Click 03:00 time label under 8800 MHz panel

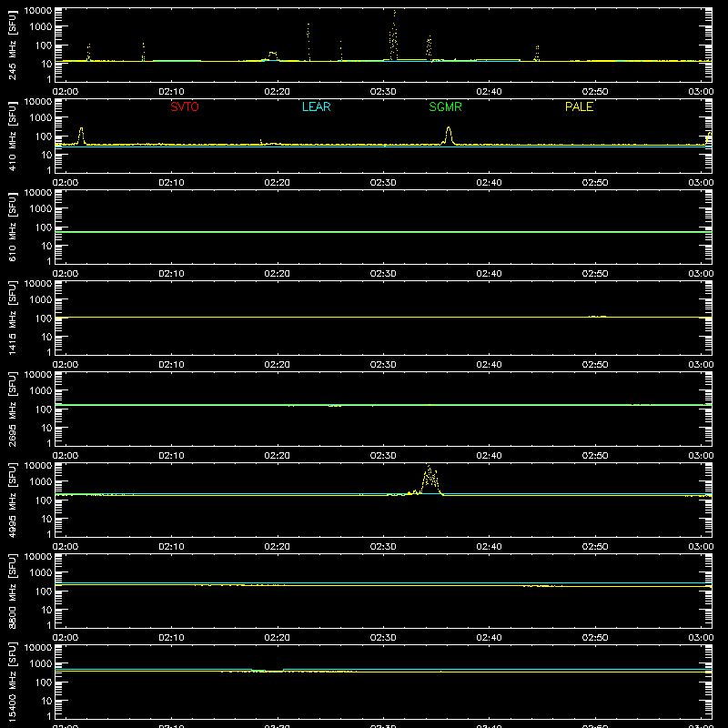701,638
